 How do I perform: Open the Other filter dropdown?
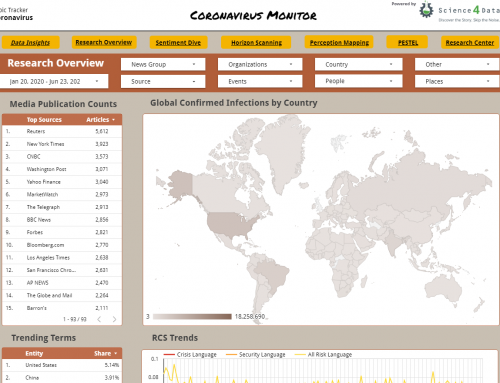457,64
